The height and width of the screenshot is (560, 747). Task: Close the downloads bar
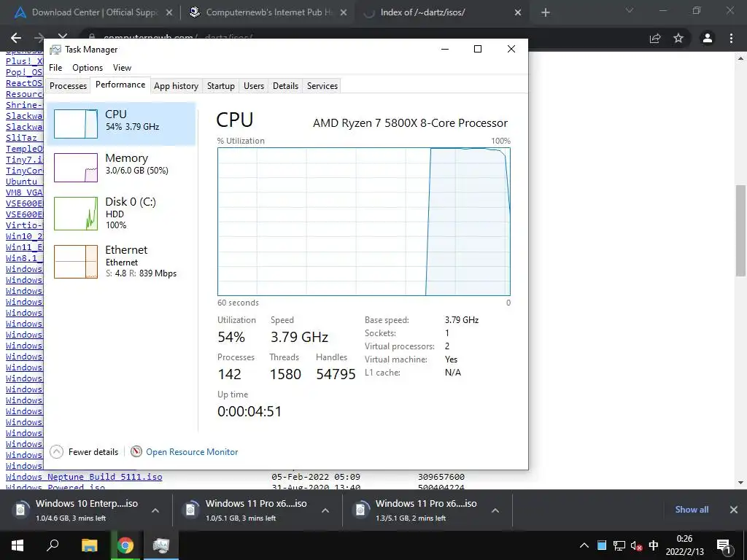(x=734, y=510)
